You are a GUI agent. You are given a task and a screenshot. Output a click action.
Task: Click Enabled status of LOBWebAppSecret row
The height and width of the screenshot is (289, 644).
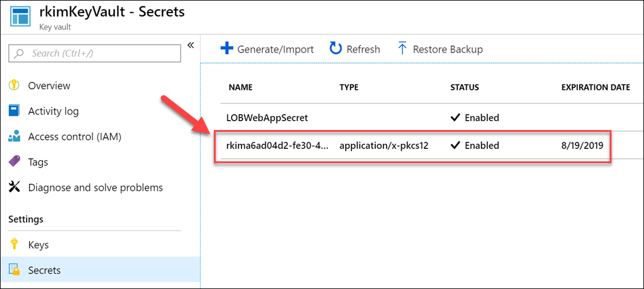coord(482,118)
